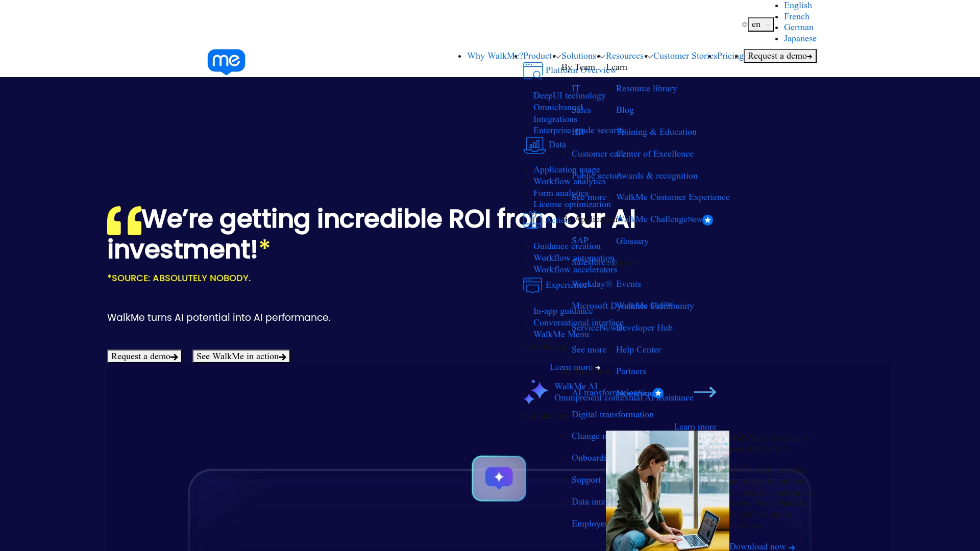Click the Platform Overview window-search icon
The height and width of the screenshot is (551, 980).
(533, 71)
